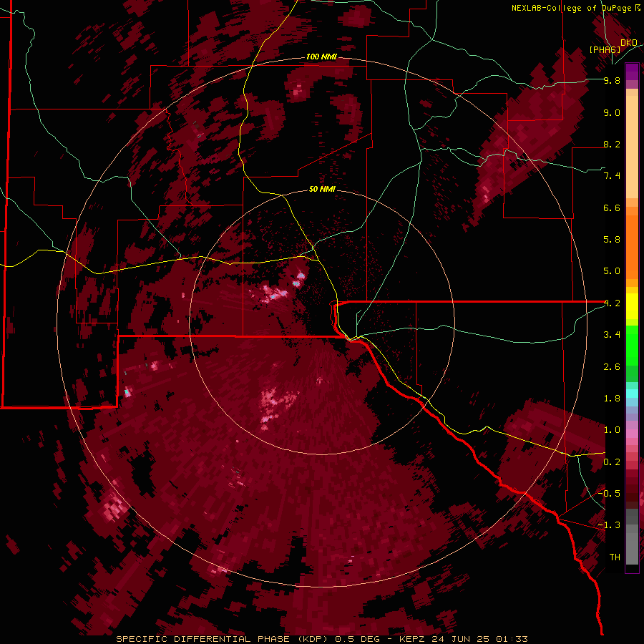
Task: Click the NEXLAB-College of DuPage credit text
Action: [571, 8]
